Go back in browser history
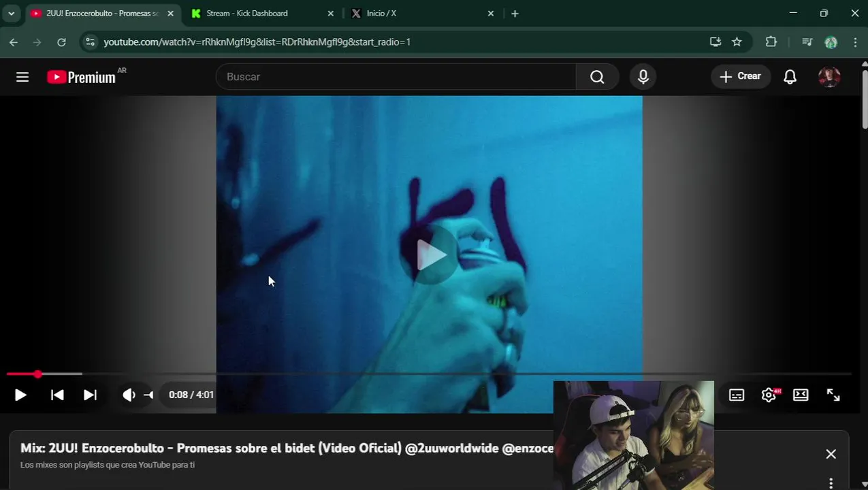 (x=14, y=42)
